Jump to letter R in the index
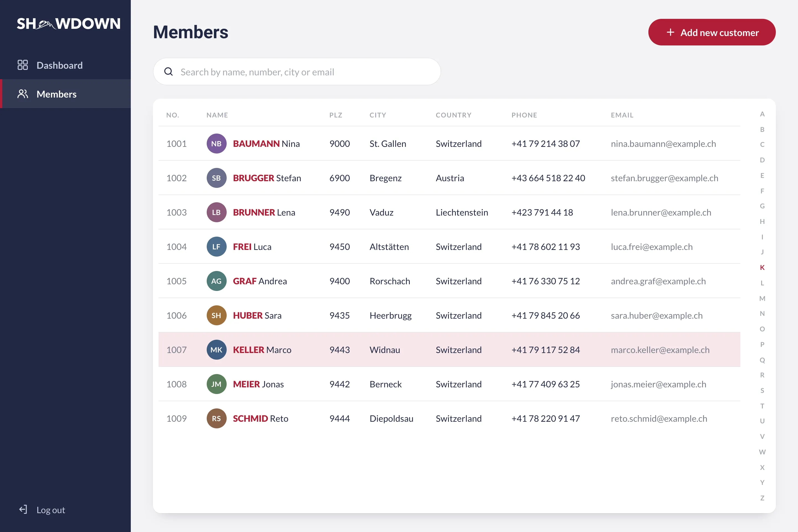The image size is (798, 532). pos(762,375)
